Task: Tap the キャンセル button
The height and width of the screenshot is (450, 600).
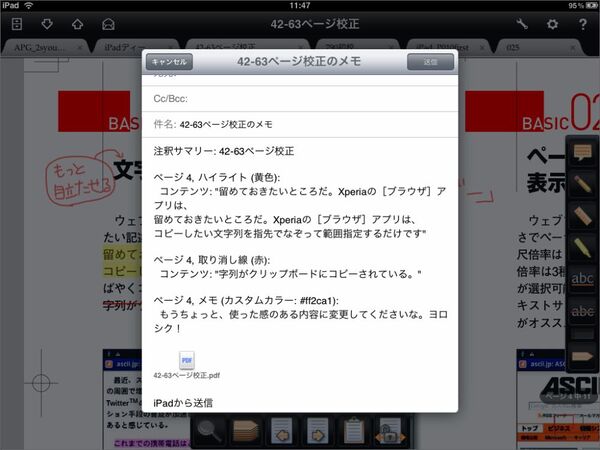Action: (169, 62)
